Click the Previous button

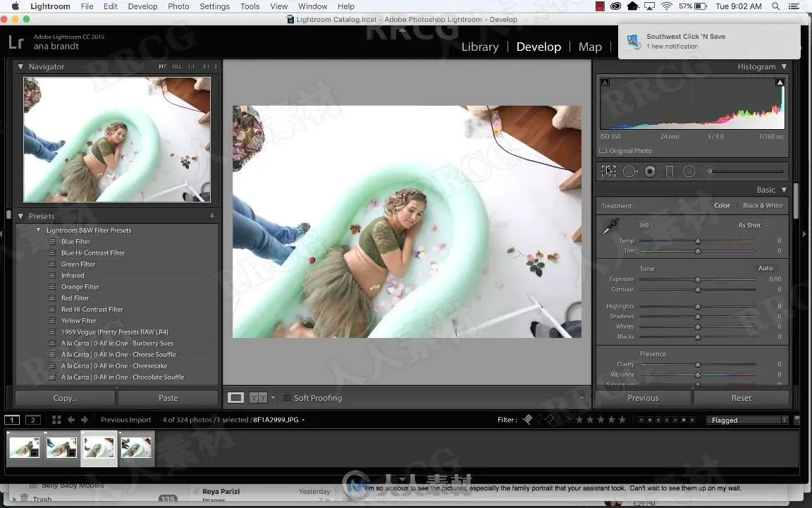click(643, 398)
